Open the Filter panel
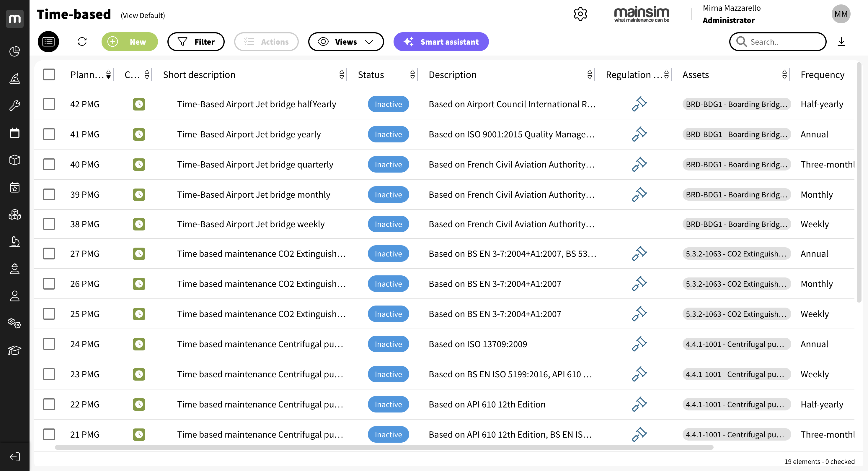This screenshot has height=471, width=868. point(196,41)
